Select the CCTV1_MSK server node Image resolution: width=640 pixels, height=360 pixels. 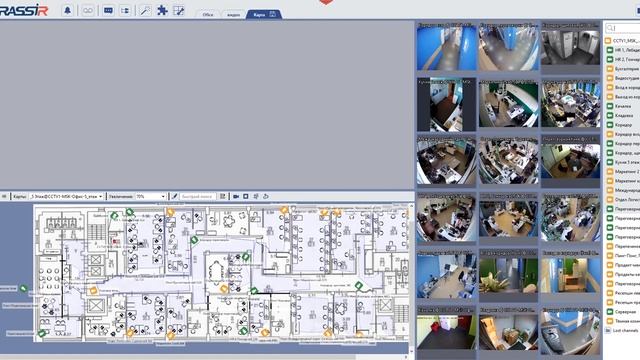pyautogui.click(x=622, y=41)
